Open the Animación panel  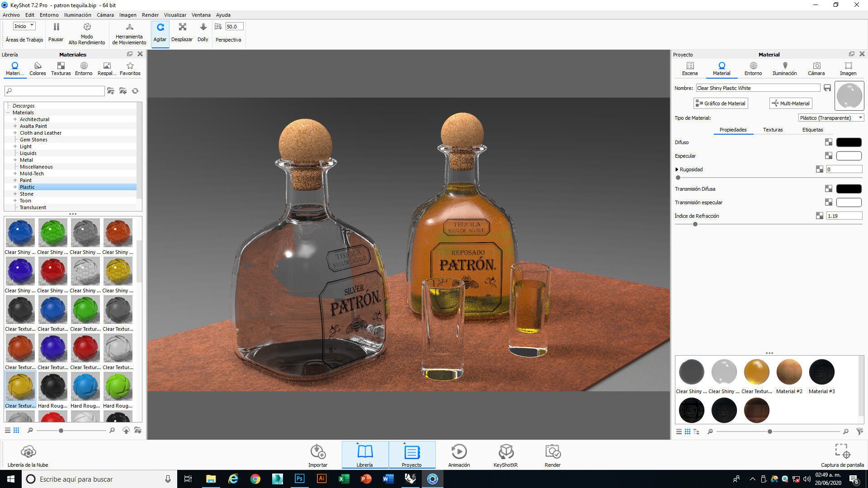point(459,455)
